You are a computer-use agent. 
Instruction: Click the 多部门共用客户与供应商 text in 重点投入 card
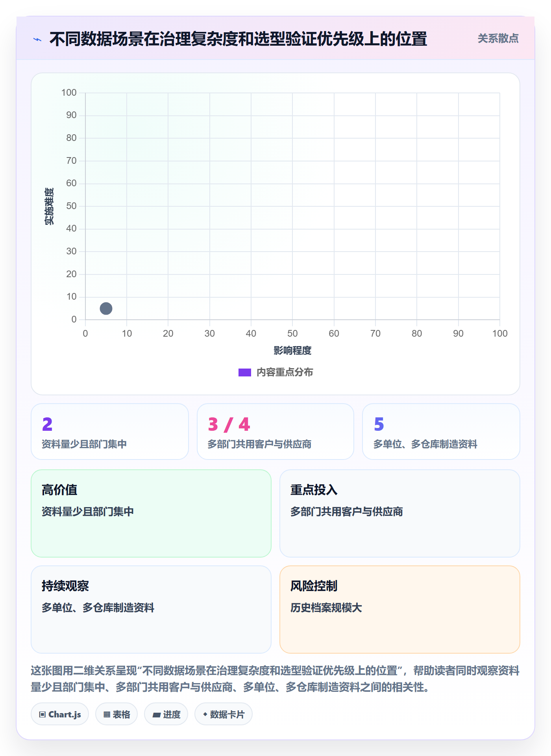click(346, 511)
